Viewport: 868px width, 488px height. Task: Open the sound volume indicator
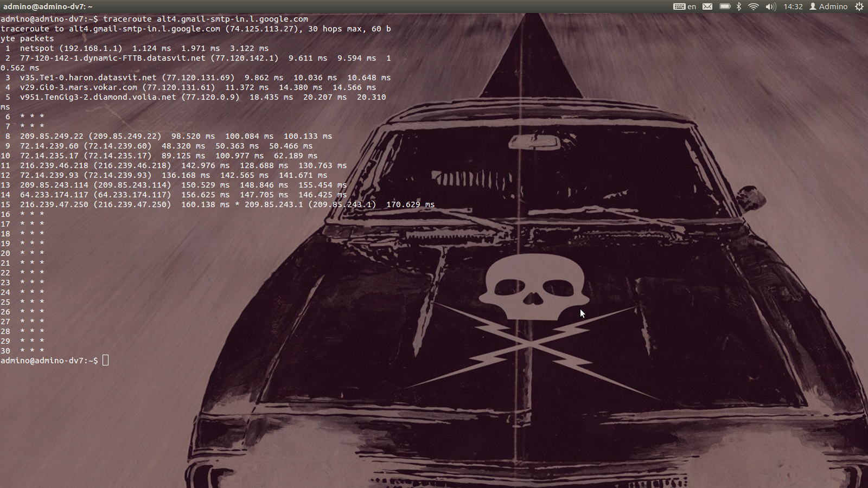pos(770,7)
